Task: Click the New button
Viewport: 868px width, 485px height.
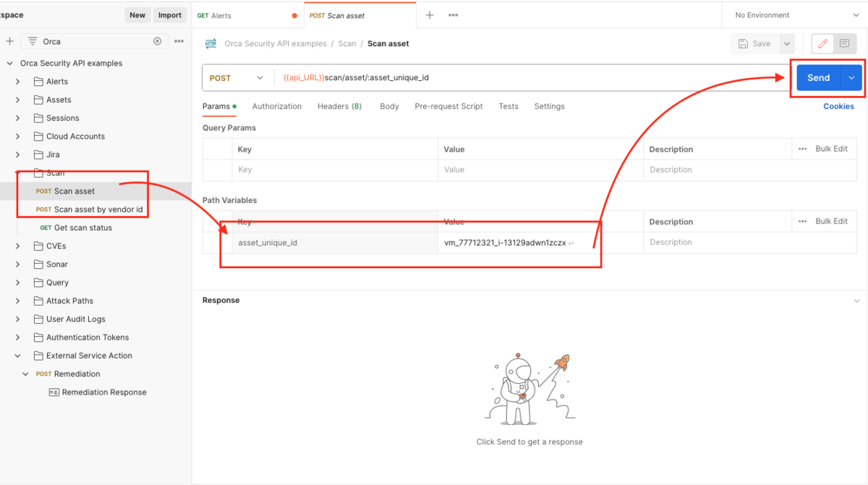Action: click(x=137, y=15)
